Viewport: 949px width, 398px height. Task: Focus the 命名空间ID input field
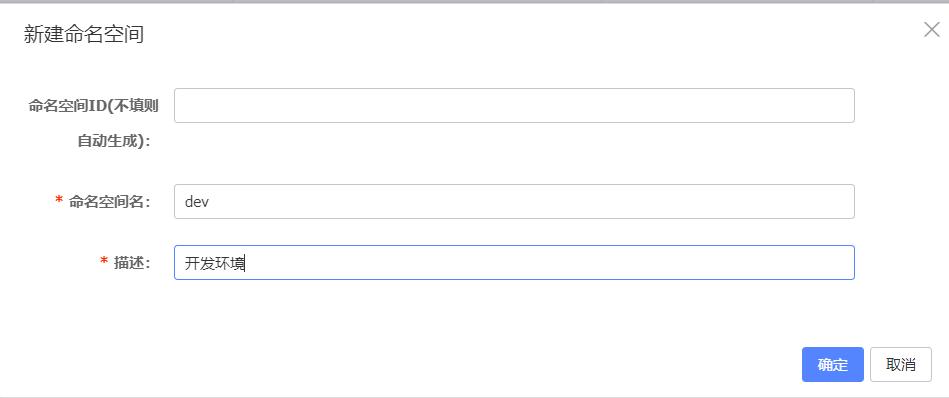[514, 106]
